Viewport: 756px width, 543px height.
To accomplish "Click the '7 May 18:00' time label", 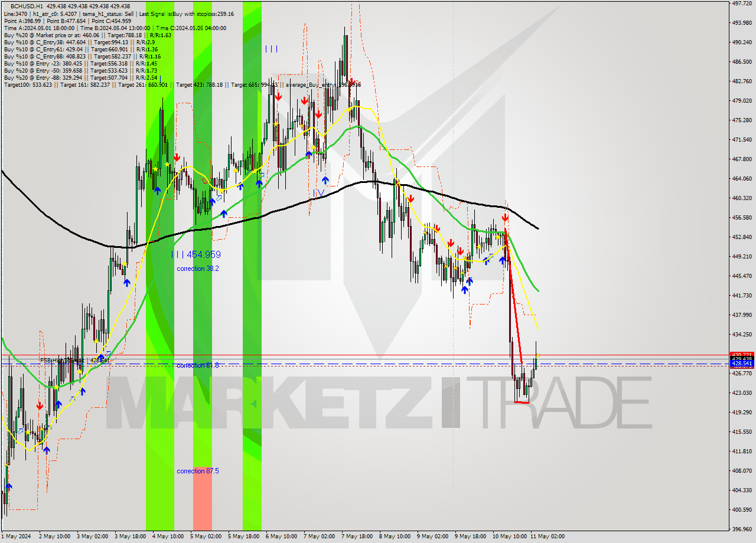I will point(357,537).
